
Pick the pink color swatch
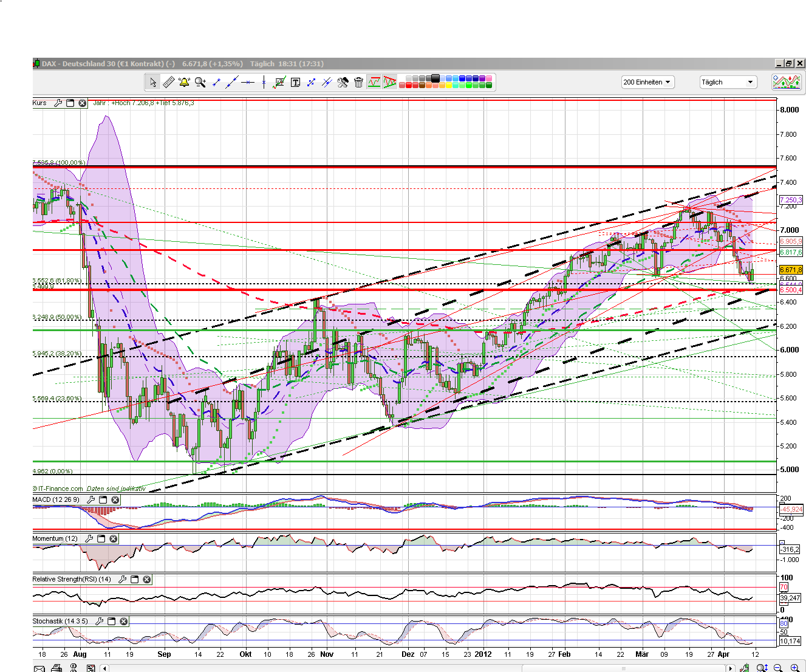coord(488,78)
